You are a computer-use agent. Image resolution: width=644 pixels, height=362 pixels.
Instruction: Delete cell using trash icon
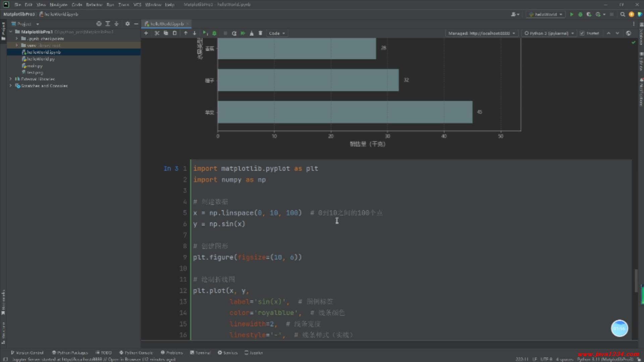[x=260, y=33]
